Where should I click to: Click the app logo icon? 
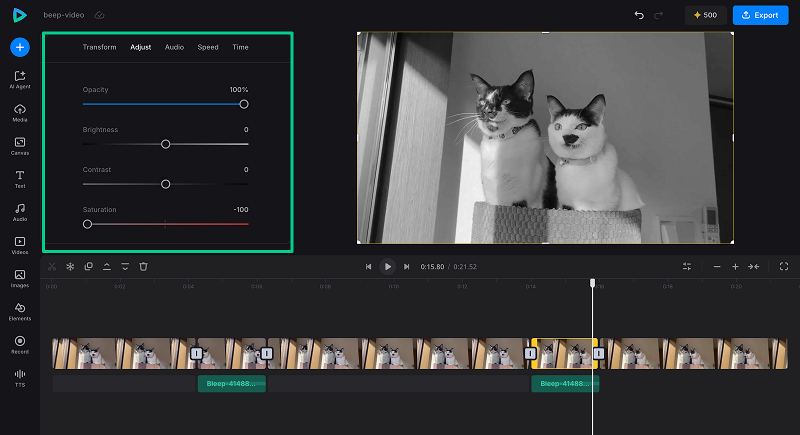click(x=19, y=15)
